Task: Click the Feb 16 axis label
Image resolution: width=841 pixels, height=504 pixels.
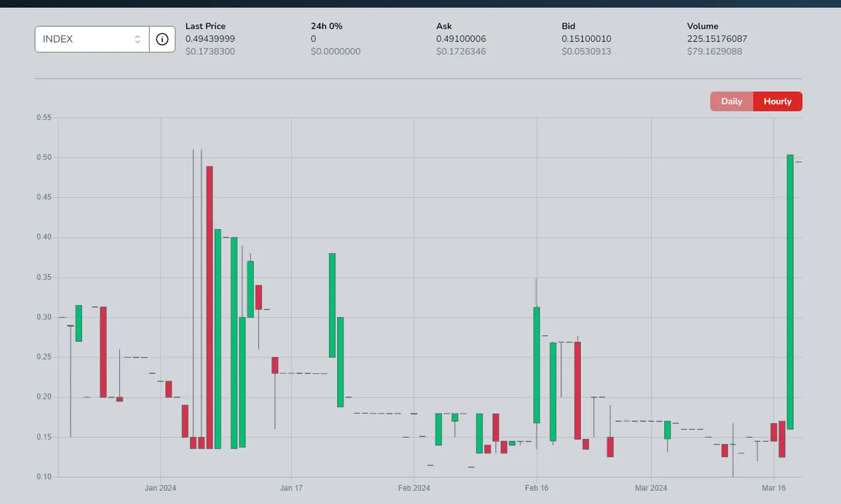Action: pos(537,488)
